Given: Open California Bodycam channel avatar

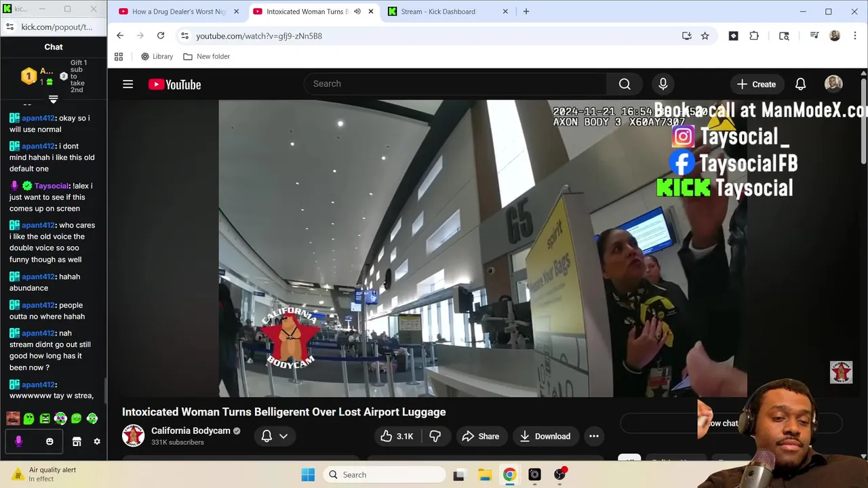Looking at the screenshot, I should pyautogui.click(x=133, y=436).
